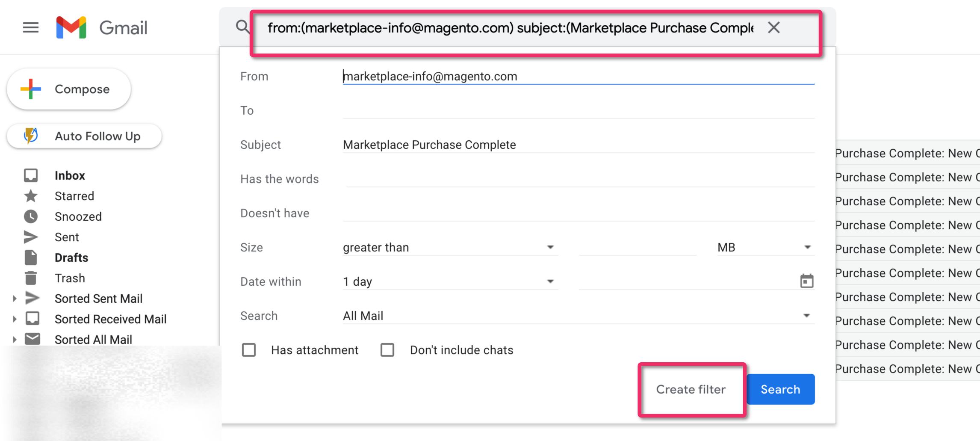Click the Doesn't have field
Image resolution: width=980 pixels, height=441 pixels.
point(579,213)
